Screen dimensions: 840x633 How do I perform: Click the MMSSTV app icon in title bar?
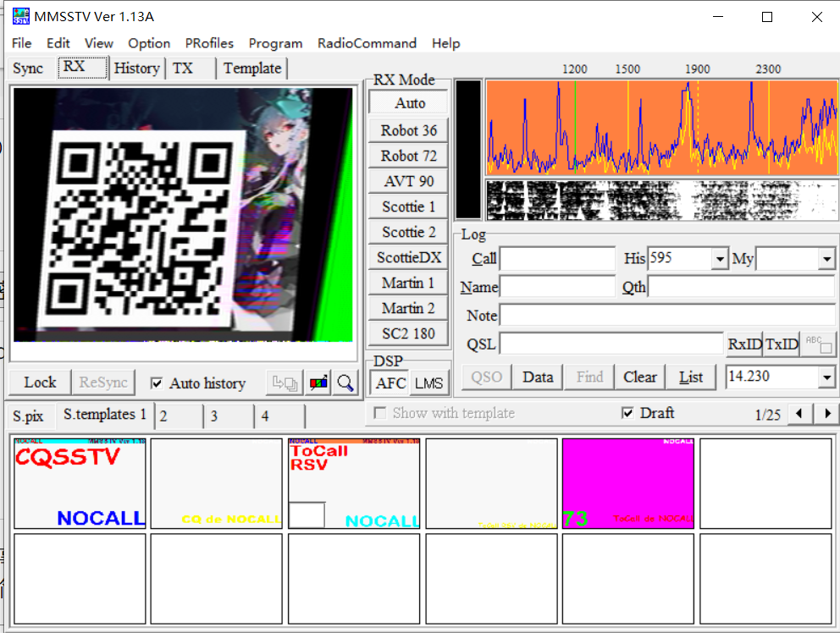pos(20,16)
